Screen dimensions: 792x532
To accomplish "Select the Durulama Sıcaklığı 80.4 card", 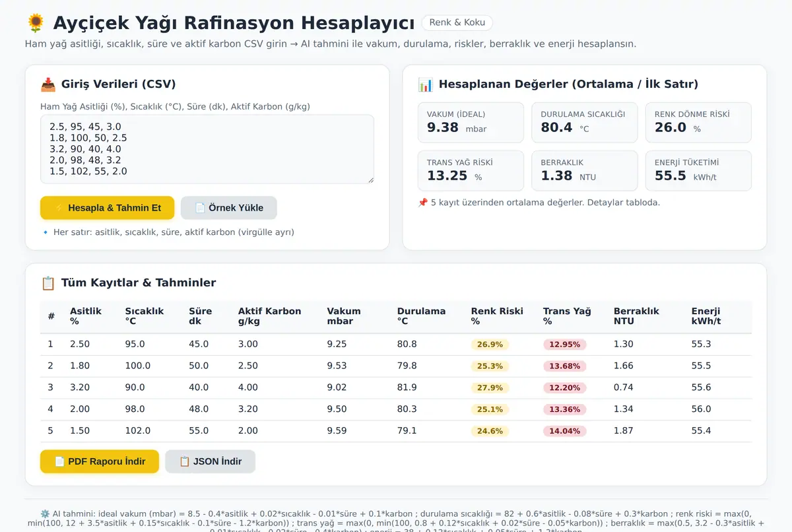I will click(x=585, y=122).
